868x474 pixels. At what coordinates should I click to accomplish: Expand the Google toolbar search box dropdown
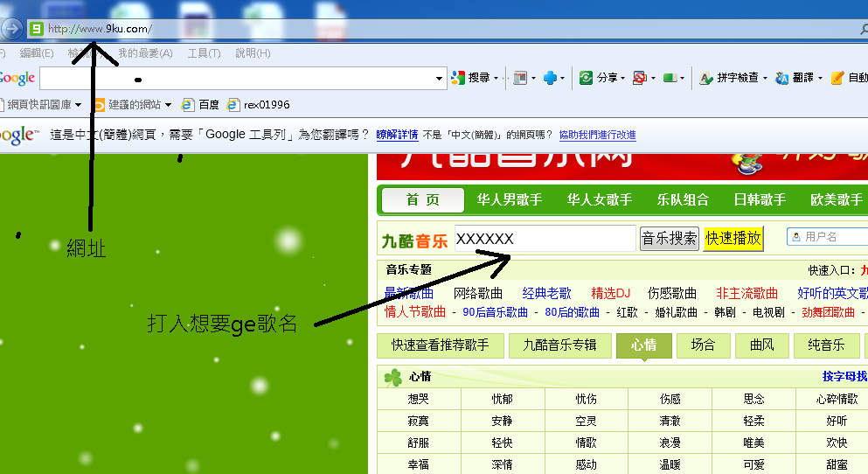[x=440, y=78]
